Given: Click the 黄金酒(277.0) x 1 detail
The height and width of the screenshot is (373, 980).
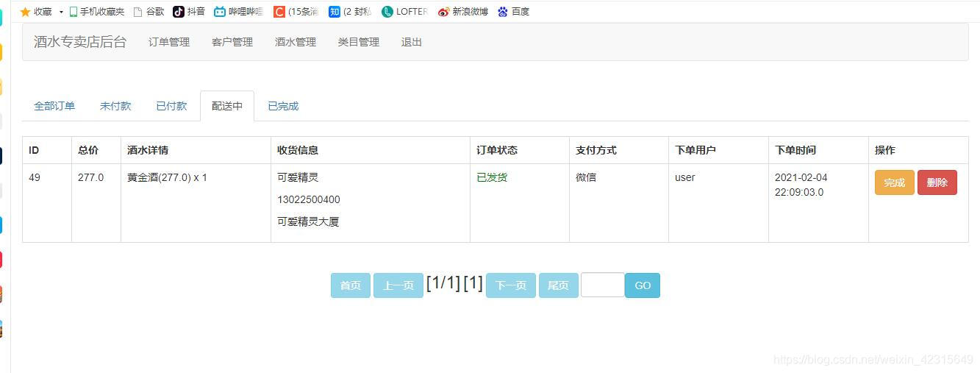Looking at the screenshot, I should 167,177.
